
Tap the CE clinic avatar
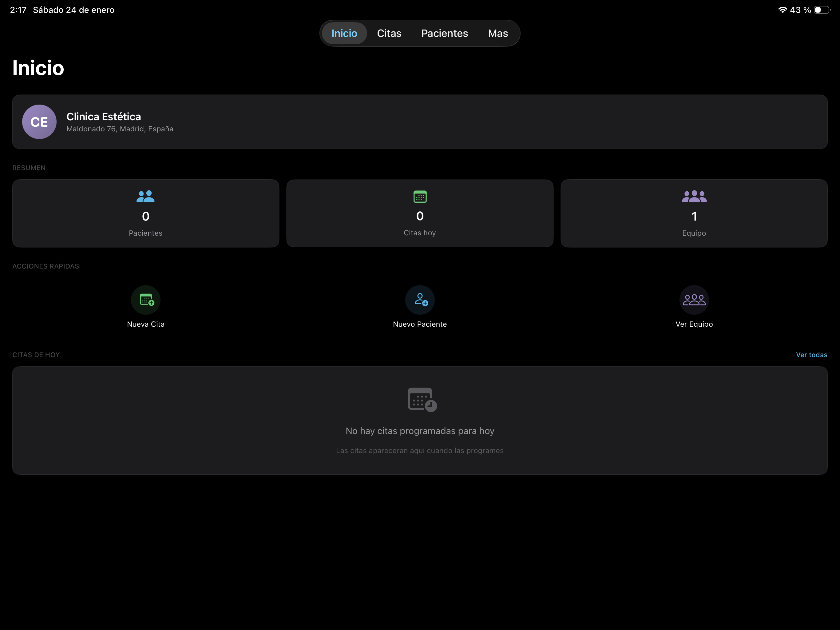(x=39, y=122)
